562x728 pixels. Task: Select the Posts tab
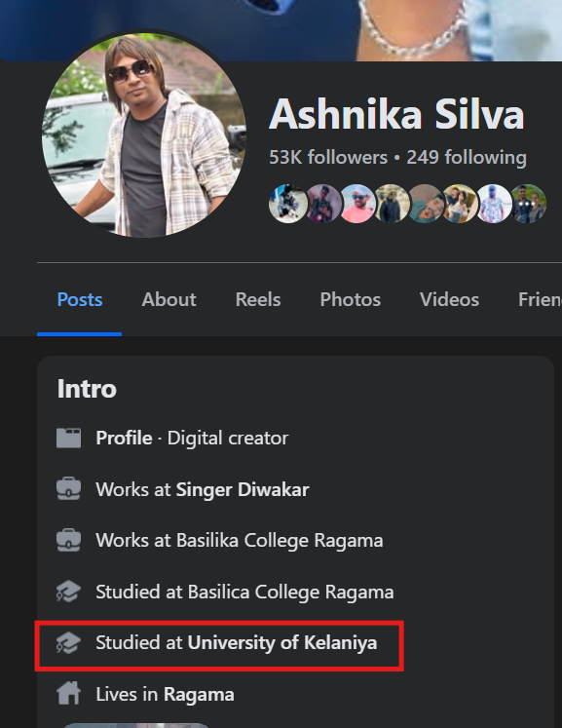coord(79,299)
